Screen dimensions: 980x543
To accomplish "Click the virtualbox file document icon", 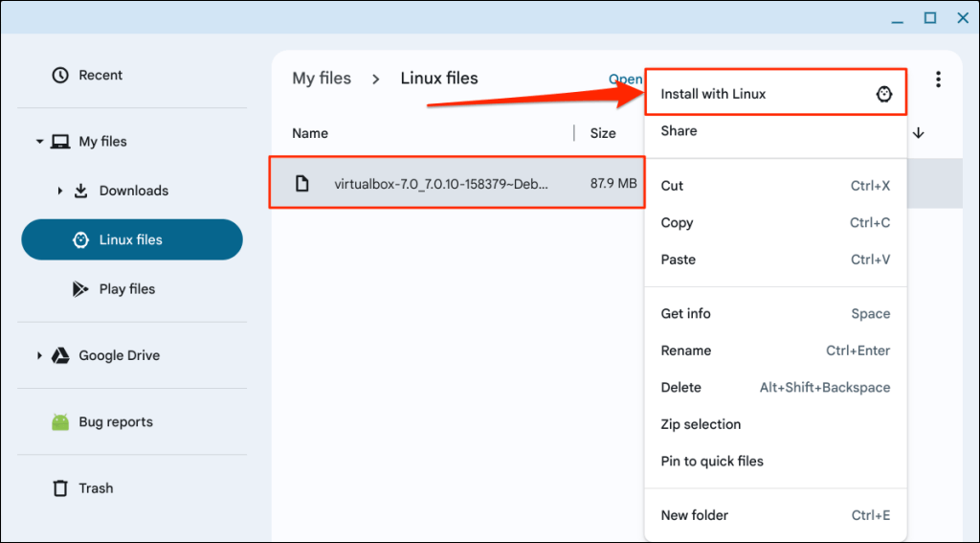I will point(301,183).
